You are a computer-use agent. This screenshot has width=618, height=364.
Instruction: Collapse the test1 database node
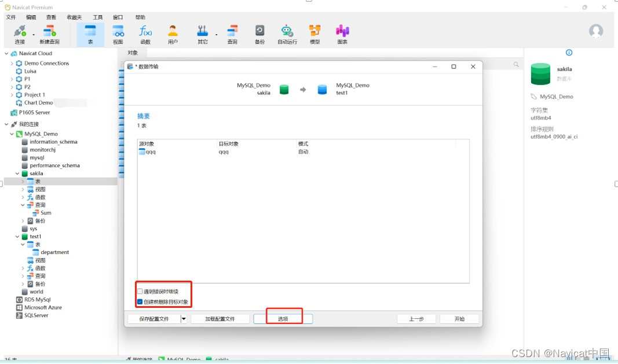click(17, 236)
